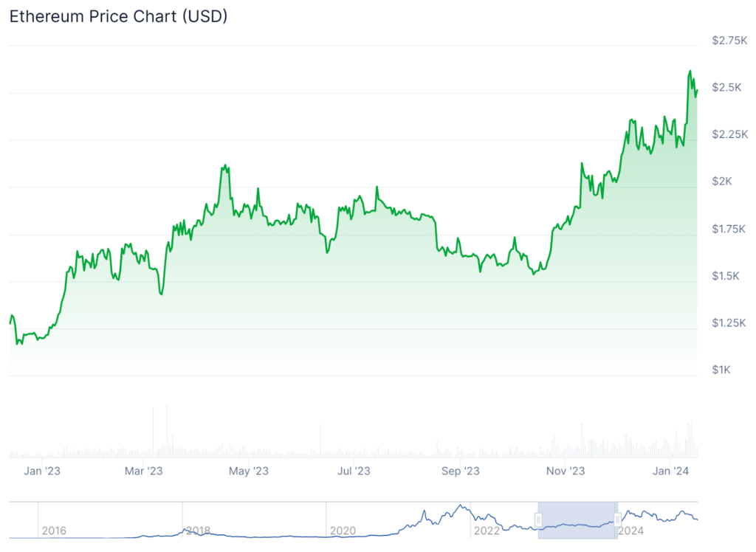The height and width of the screenshot is (552, 756).
Task: Click the Sep '23 x-axis label
Action: click(x=461, y=471)
